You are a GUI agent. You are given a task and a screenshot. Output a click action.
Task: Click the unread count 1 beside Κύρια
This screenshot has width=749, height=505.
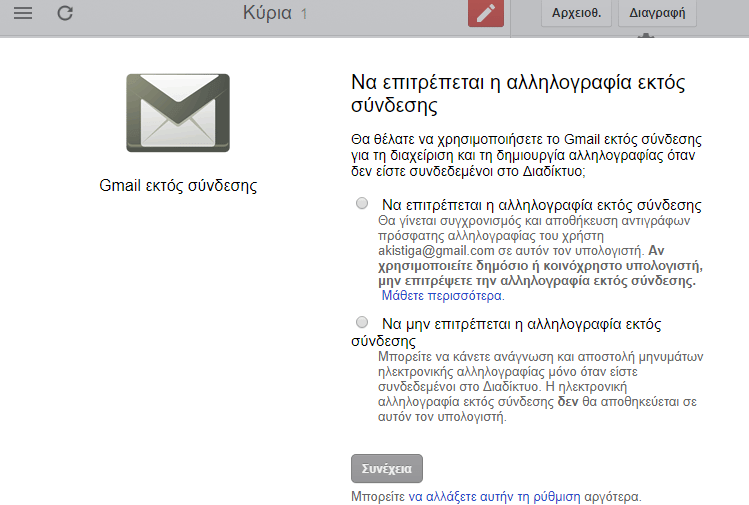(304, 14)
